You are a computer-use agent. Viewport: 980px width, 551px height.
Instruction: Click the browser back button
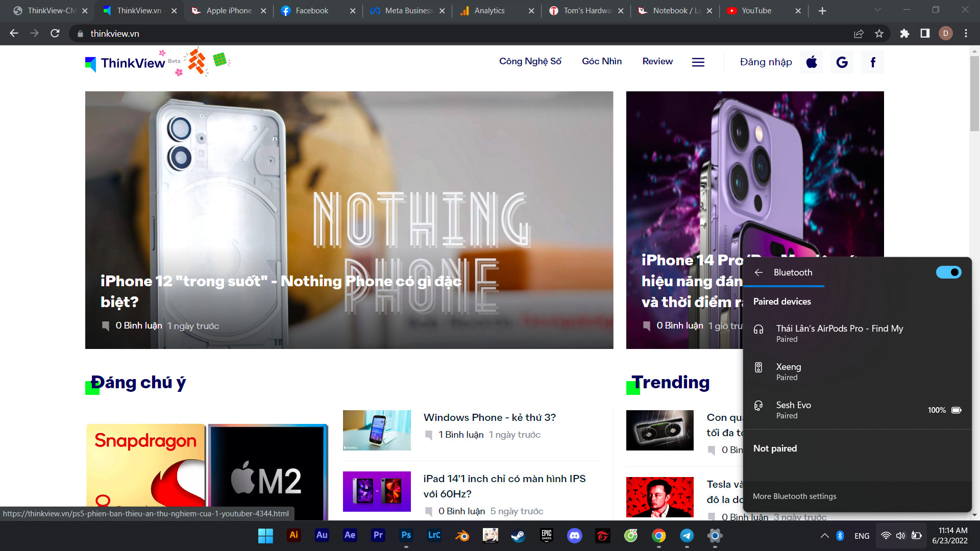pos(14,33)
